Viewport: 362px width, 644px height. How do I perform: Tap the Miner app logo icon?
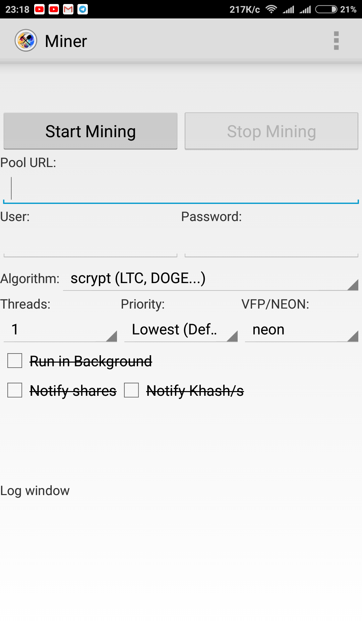26,41
